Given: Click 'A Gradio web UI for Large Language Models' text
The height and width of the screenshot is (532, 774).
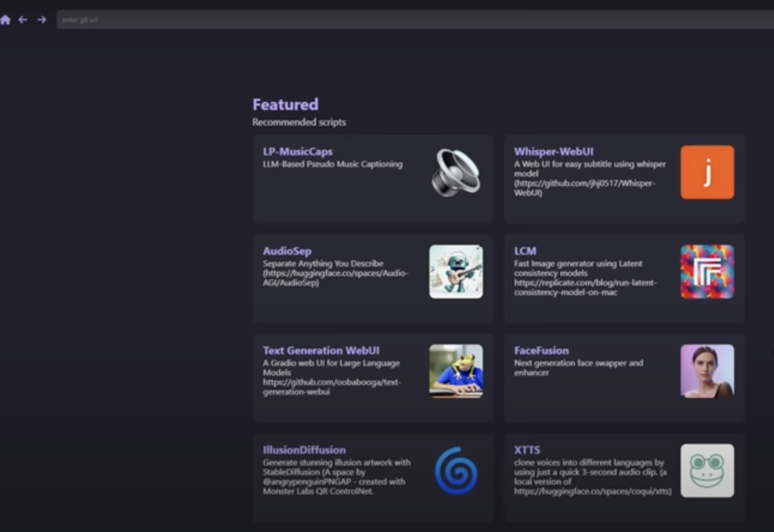Looking at the screenshot, I should click(331, 368).
